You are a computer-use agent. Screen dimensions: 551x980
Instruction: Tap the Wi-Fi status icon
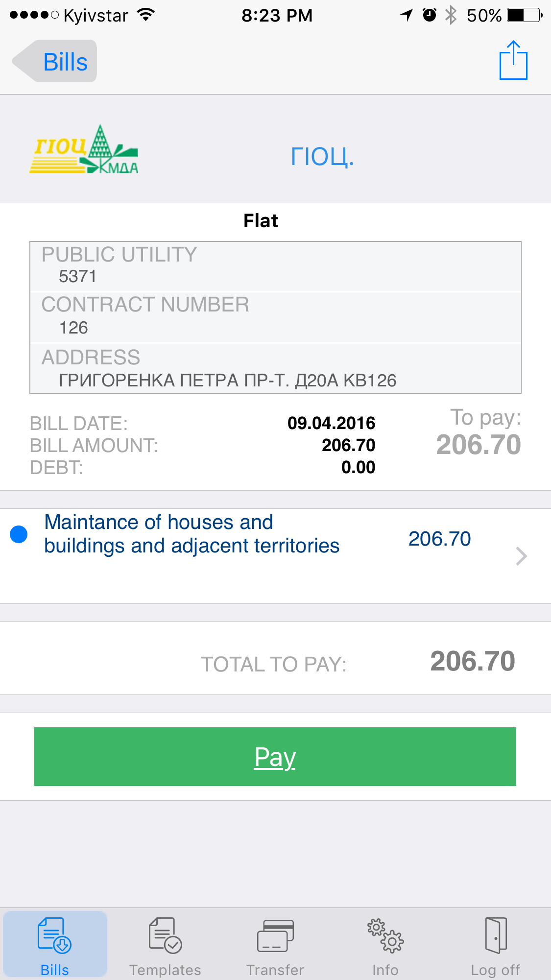coord(145,15)
